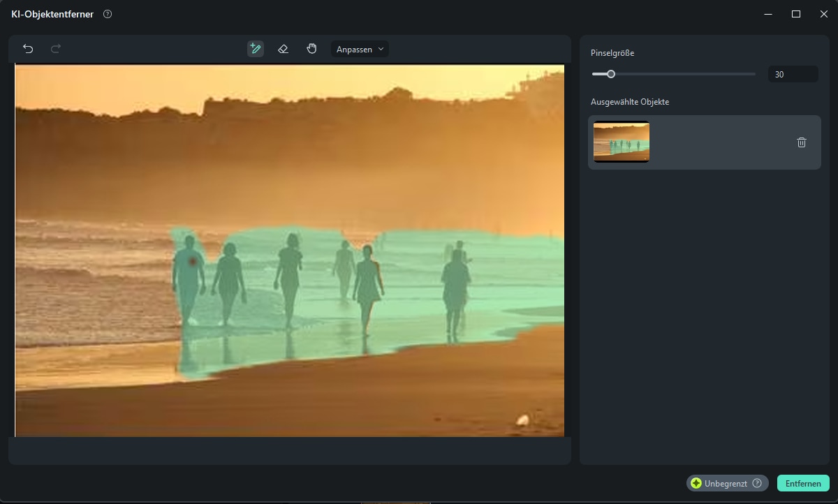Delete the selected object with trash icon
838x504 pixels.
click(801, 142)
